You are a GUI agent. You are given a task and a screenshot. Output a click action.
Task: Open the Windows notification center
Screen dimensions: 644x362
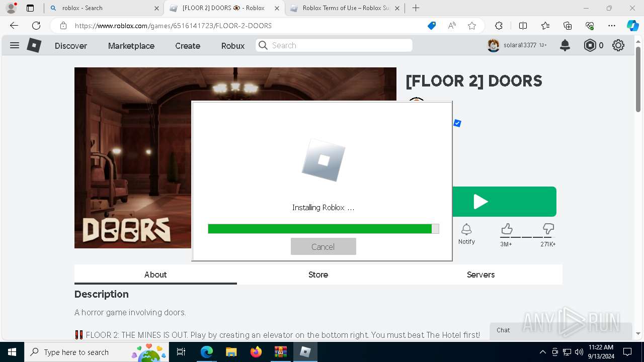tap(627, 352)
